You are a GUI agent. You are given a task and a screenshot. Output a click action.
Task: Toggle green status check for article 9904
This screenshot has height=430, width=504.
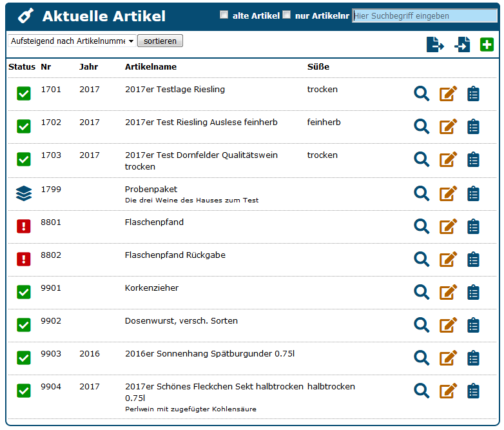(24, 390)
